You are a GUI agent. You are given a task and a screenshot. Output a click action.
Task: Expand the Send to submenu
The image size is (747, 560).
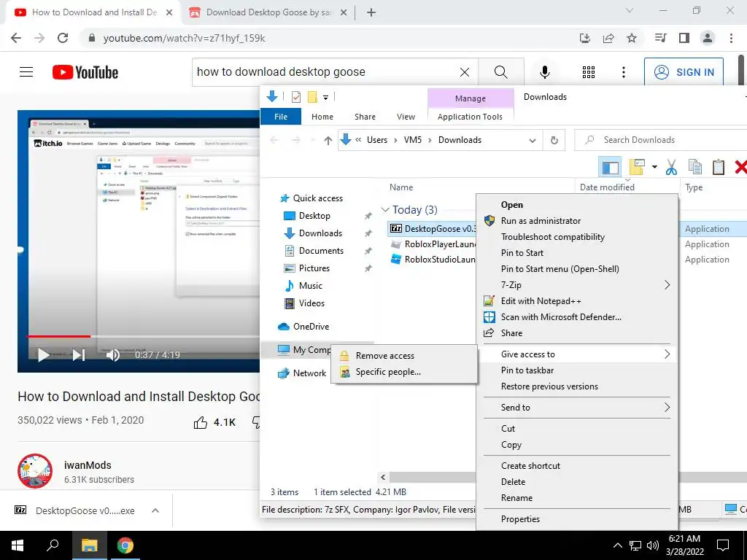577,407
